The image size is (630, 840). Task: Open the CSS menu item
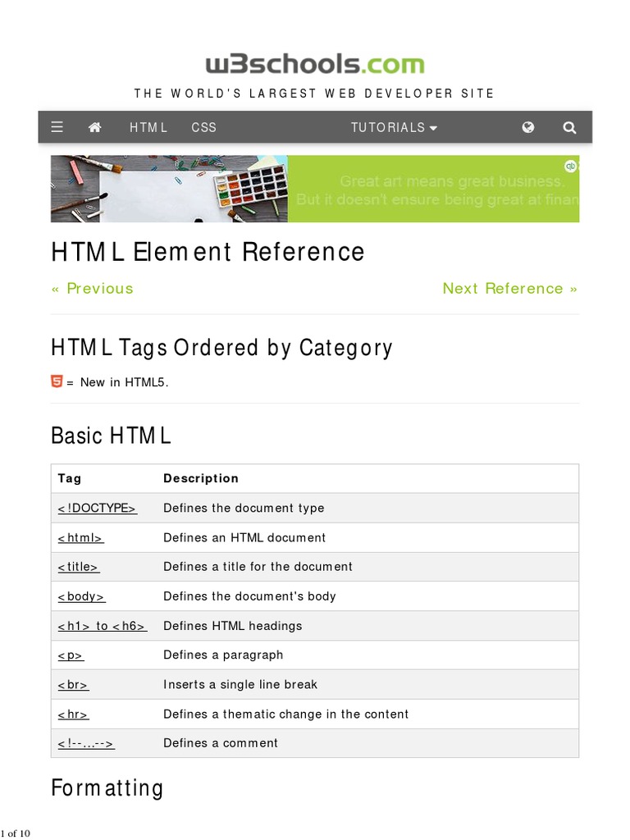tap(203, 127)
